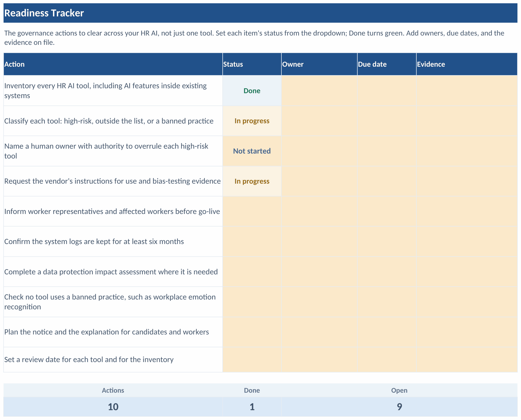This screenshot has width=521, height=420.
Task: Click the Open count value 9
Action: [399, 407]
